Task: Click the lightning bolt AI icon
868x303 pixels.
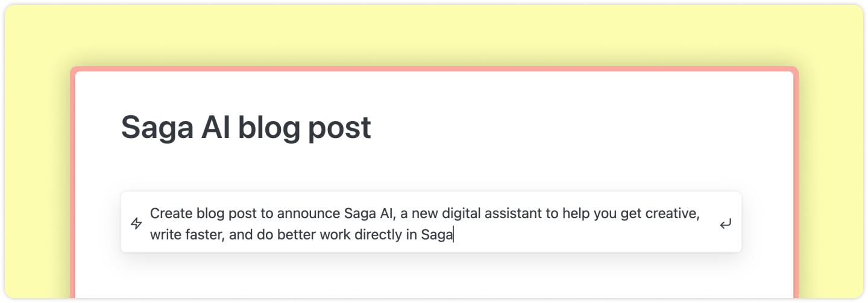Action: click(x=136, y=224)
